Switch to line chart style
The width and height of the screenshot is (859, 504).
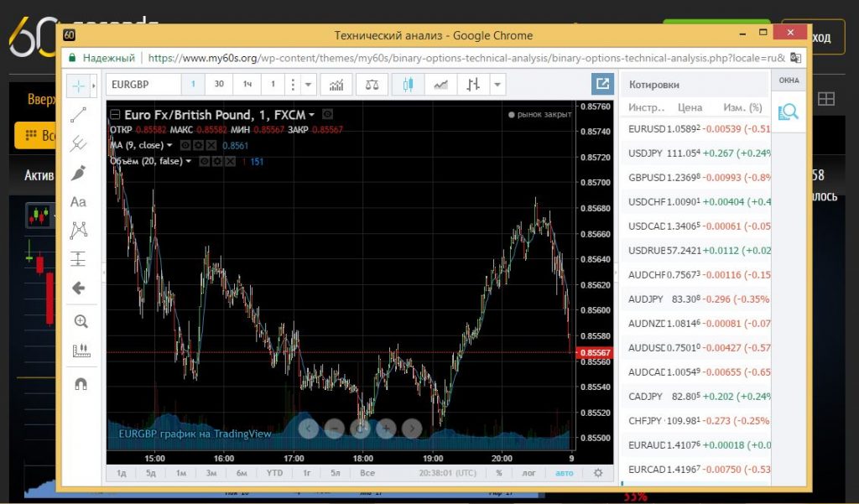pyautogui.click(x=440, y=85)
